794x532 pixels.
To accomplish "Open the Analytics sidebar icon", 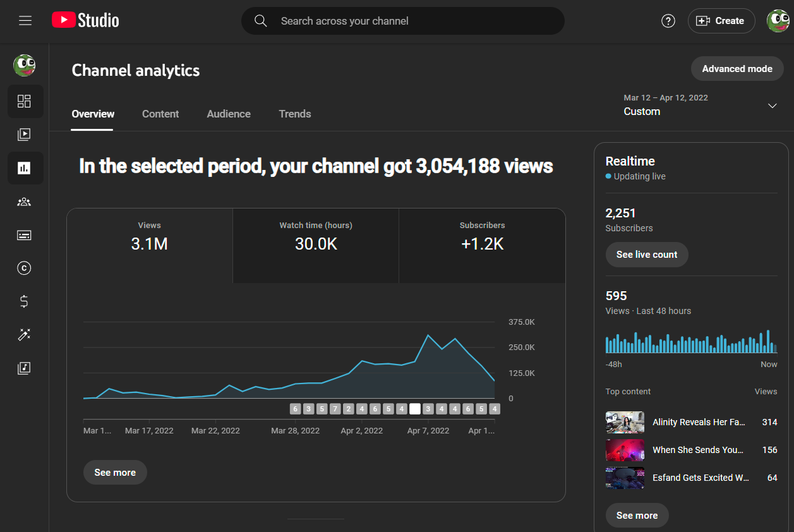I will tap(24, 168).
